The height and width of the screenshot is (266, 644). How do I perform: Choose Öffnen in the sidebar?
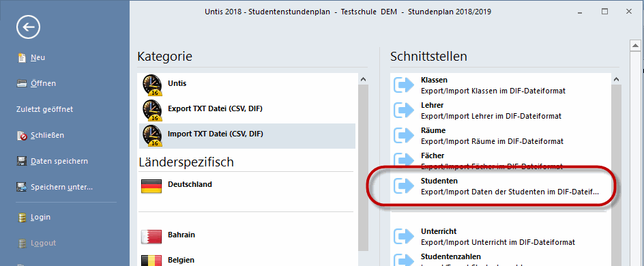pyautogui.click(x=43, y=83)
